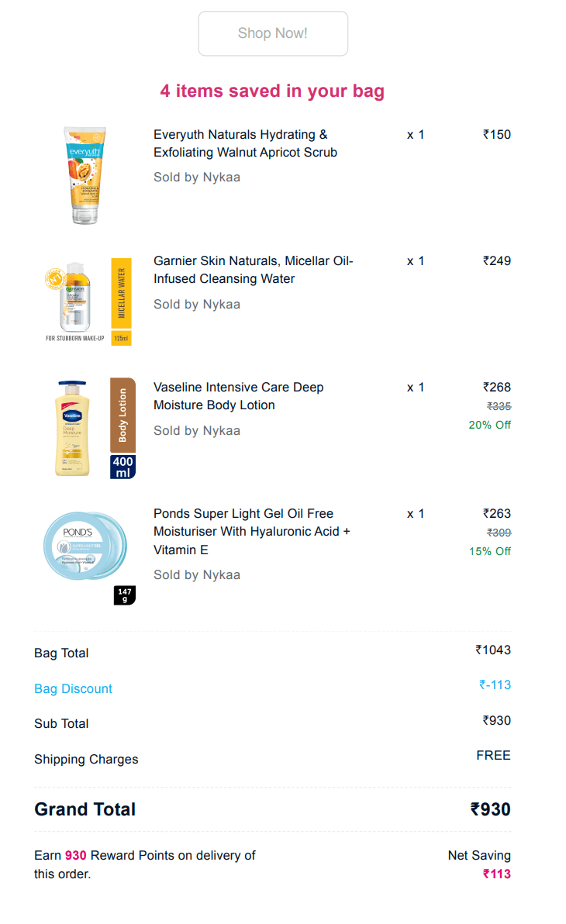Image resolution: width=566 pixels, height=924 pixels.
Task: Click the Grand Total amount ₹930
Action: click(491, 810)
